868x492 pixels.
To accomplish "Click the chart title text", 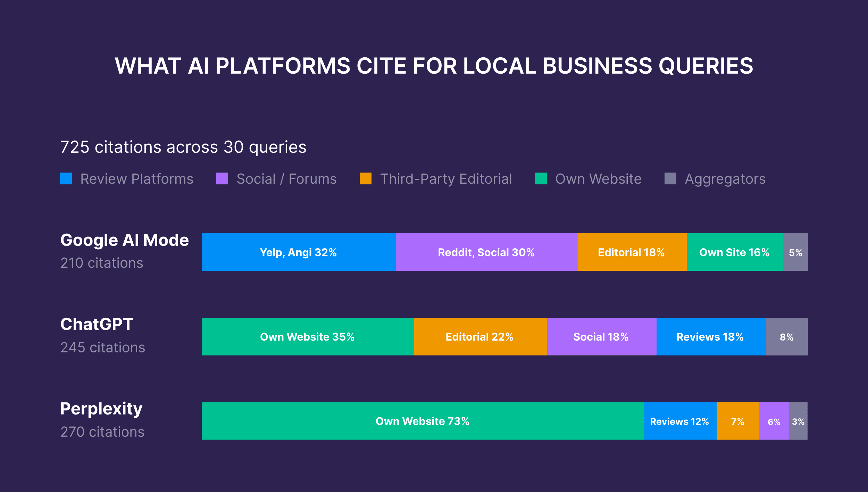I will coord(434,66).
